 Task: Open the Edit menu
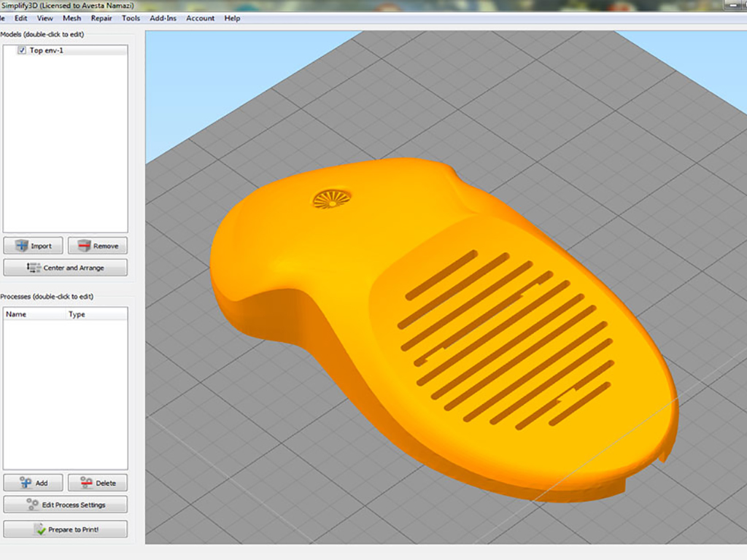click(20, 18)
